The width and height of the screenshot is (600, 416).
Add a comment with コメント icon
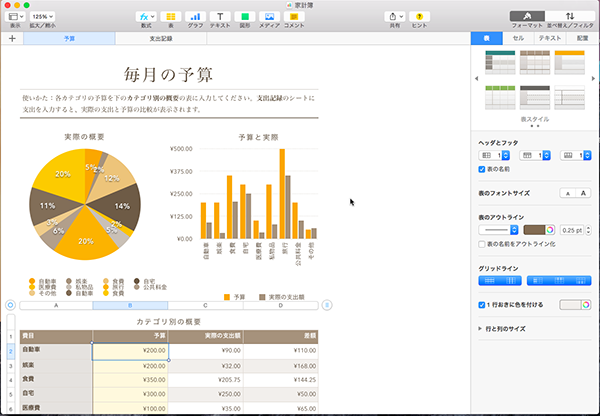pos(294,16)
